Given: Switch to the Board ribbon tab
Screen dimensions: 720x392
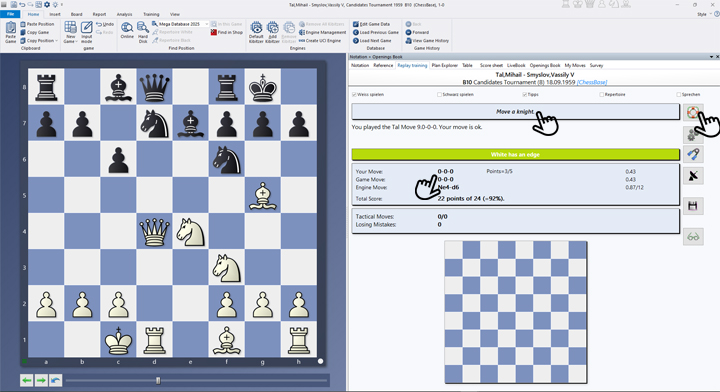Looking at the screenshot, I should coord(77,14).
